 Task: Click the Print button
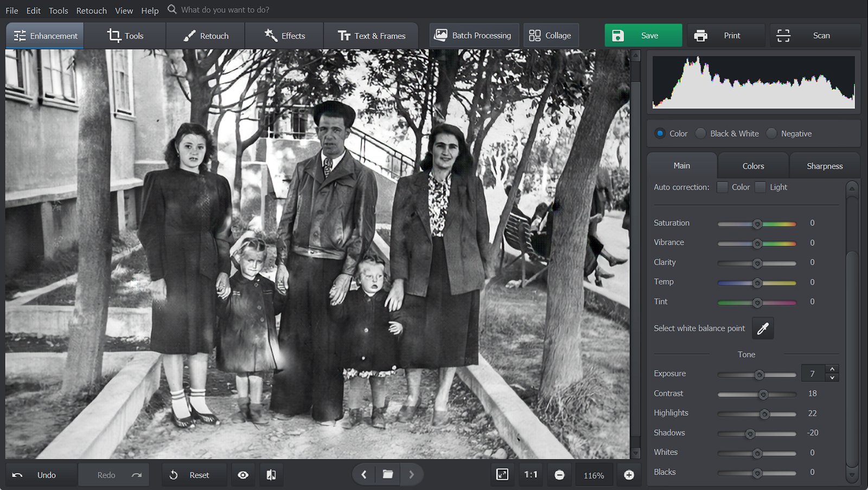point(726,35)
